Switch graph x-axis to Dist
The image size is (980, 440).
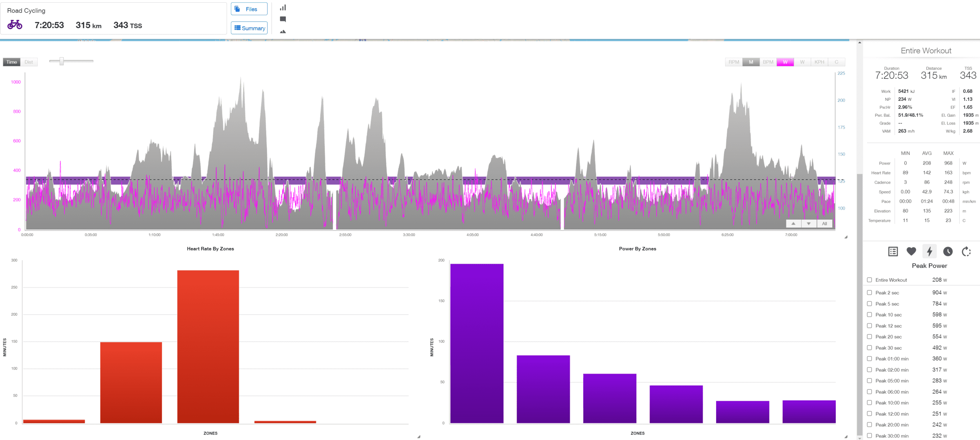coord(29,62)
